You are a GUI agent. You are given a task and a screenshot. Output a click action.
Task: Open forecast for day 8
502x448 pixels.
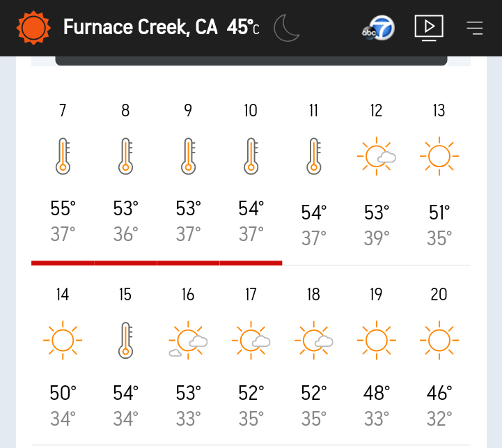125,172
